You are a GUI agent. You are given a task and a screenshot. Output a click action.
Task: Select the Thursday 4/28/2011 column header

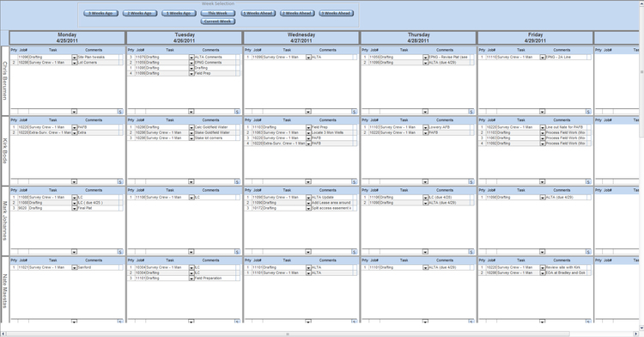[x=418, y=38]
